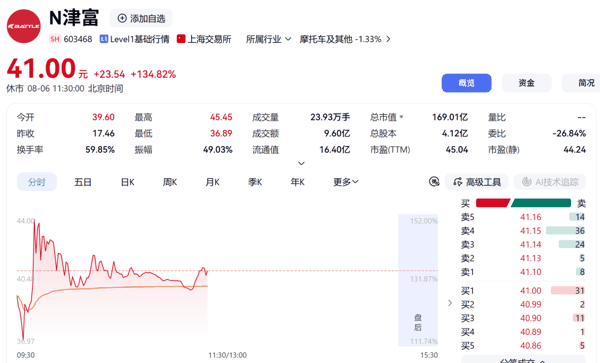Click the red BATTLE company logo
The height and width of the screenshot is (363, 600).
click(24, 26)
